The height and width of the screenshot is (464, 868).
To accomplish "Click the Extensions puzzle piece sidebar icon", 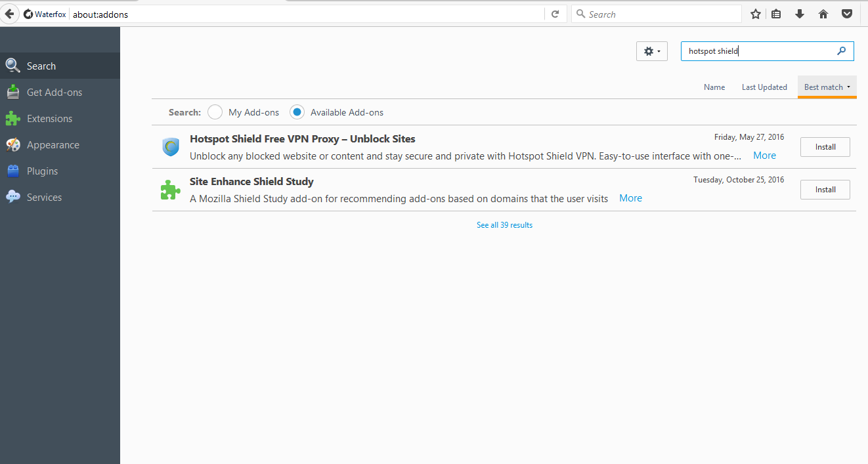I will [x=12, y=119].
